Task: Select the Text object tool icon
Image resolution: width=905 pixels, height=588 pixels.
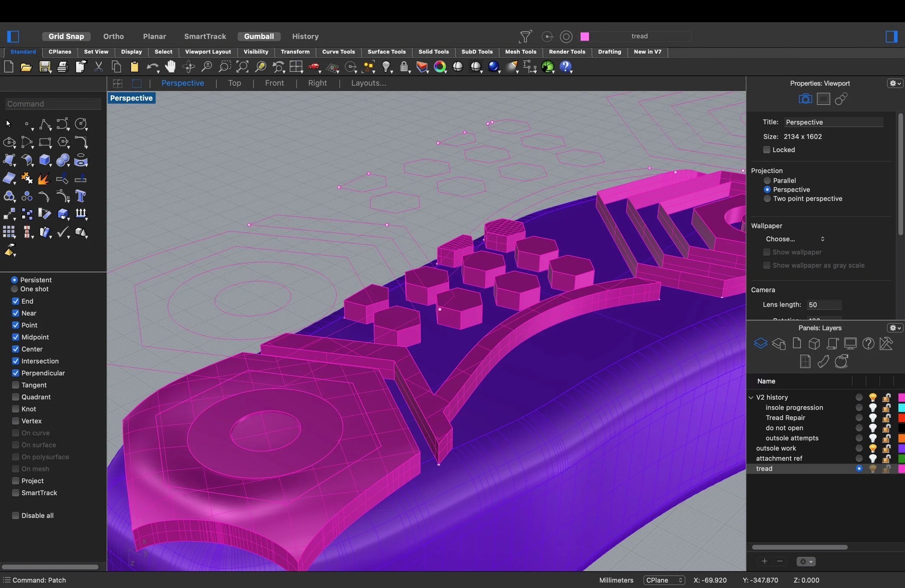Action: pyautogui.click(x=81, y=196)
